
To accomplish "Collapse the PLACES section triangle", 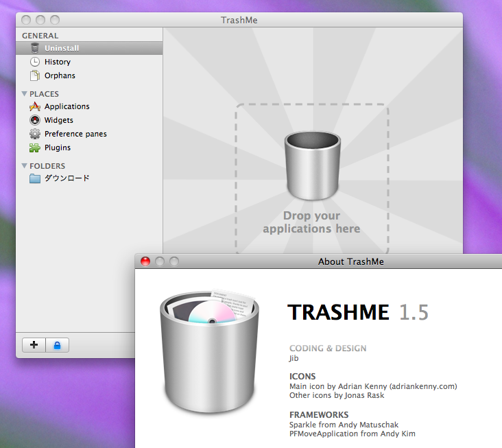I will [x=25, y=94].
